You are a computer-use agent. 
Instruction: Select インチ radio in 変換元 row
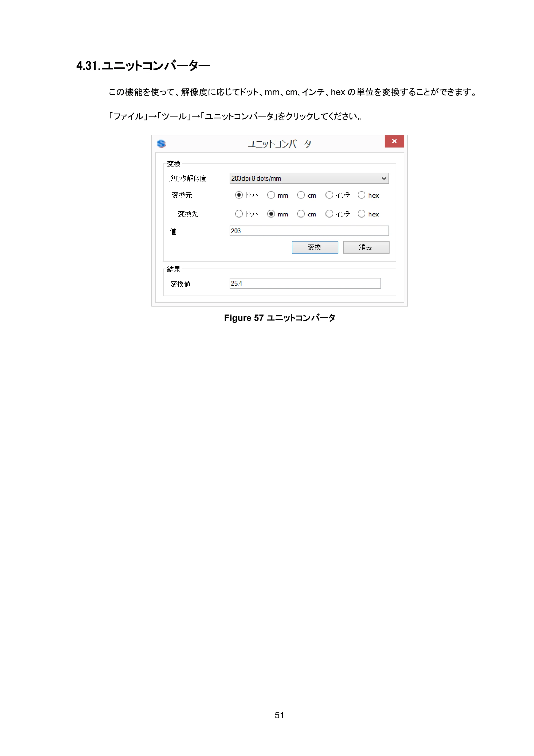tap(329, 195)
